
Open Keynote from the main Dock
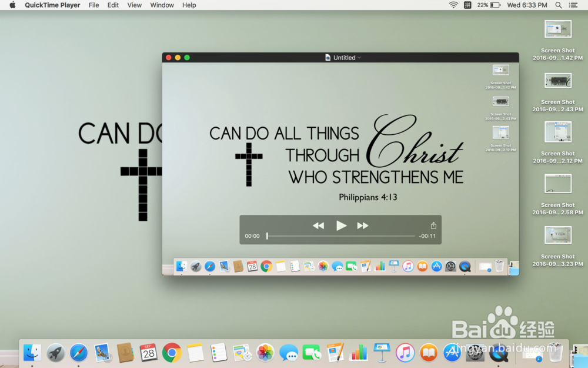(x=382, y=353)
